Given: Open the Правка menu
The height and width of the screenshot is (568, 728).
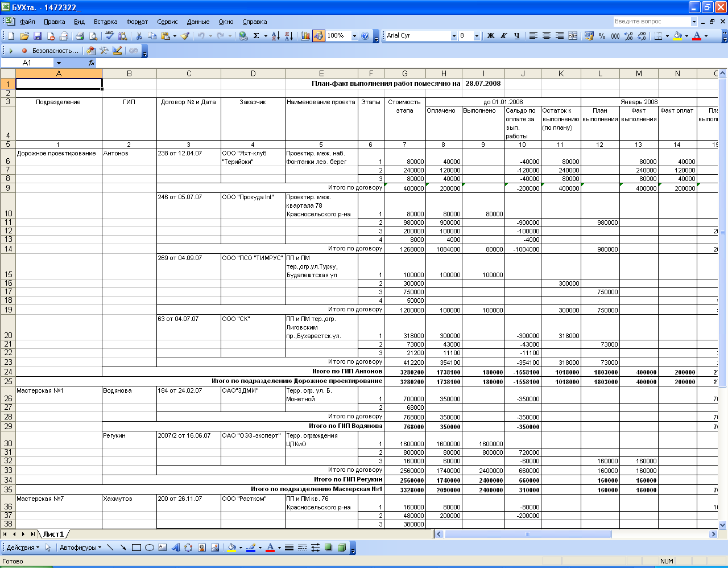Looking at the screenshot, I should [55, 22].
